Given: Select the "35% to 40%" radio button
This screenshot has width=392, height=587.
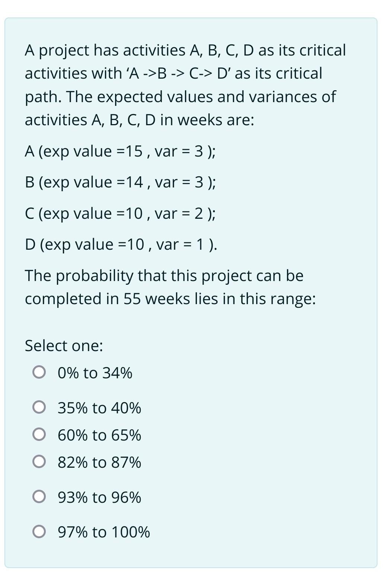Looking at the screenshot, I should pos(40,408).
